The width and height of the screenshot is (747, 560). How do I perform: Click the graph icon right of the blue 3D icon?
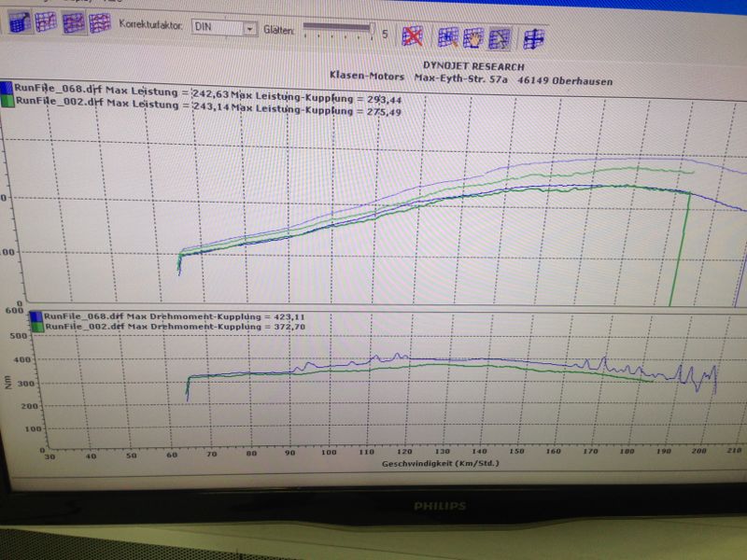click(45, 25)
